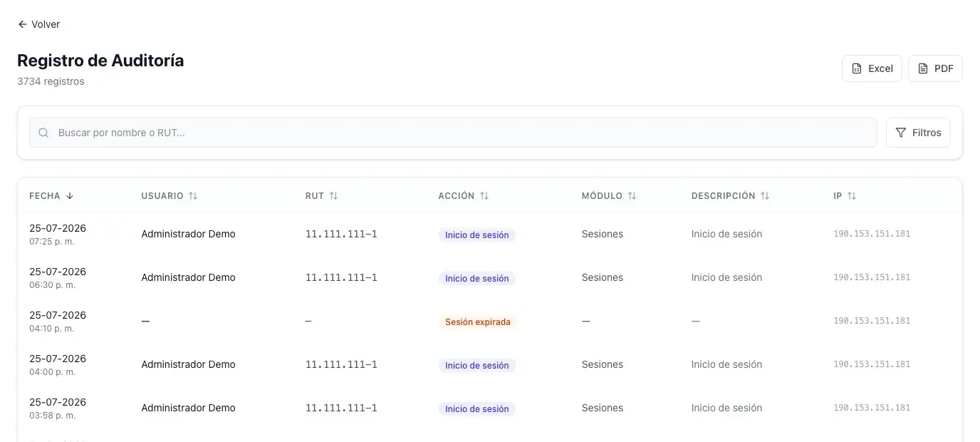Click 'Inicio de sesión' badge at 06:30 p. m.

pyautogui.click(x=477, y=278)
